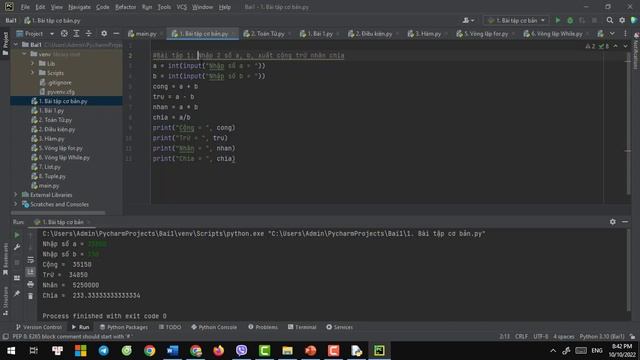Screen dimensions: 640x360
Task: Open '8. Tuple.py' in project tree
Action: point(49,176)
